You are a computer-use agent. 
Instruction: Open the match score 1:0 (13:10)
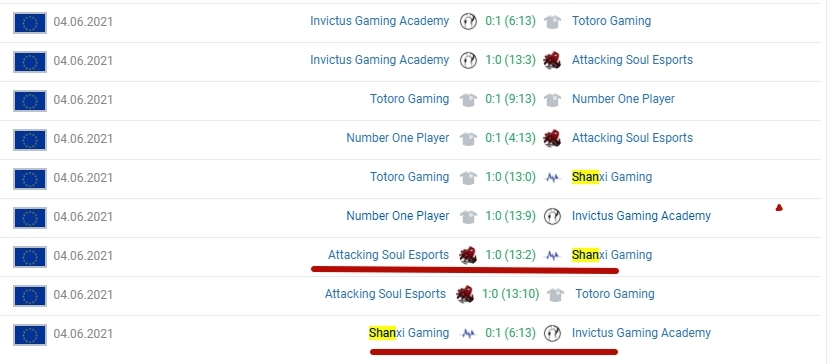[x=510, y=294]
